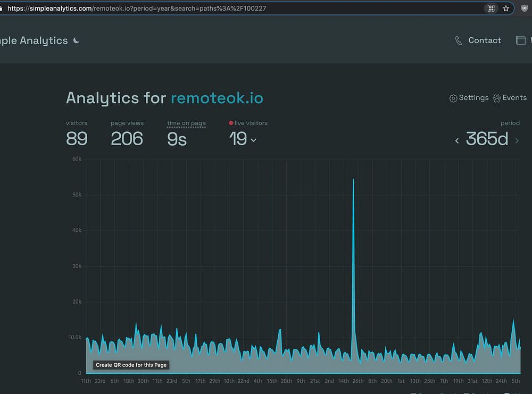
Task: Click the browser address bar URL
Action: (x=137, y=8)
